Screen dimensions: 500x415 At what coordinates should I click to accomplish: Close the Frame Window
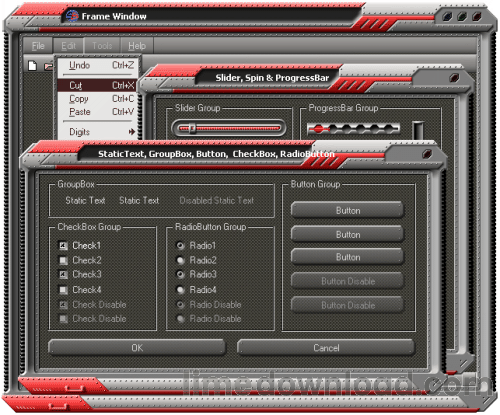click(x=477, y=16)
